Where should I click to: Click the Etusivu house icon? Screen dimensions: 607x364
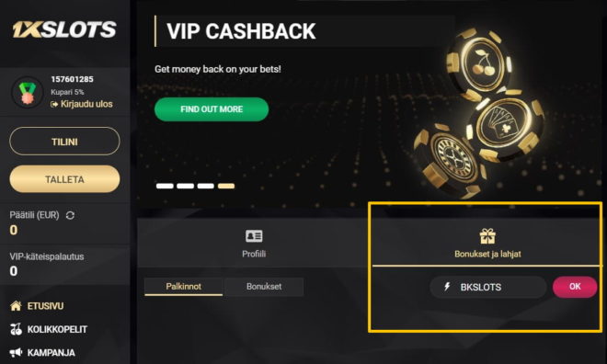coord(16,305)
